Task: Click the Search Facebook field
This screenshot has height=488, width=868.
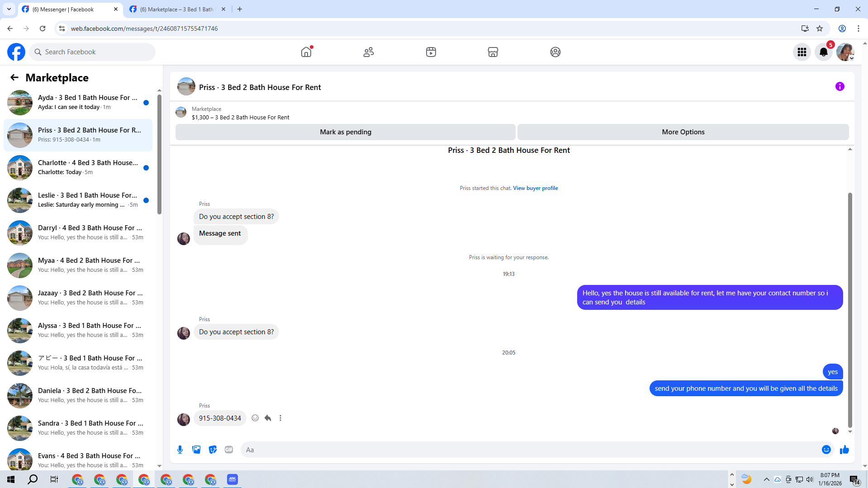Action: click(93, 52)
